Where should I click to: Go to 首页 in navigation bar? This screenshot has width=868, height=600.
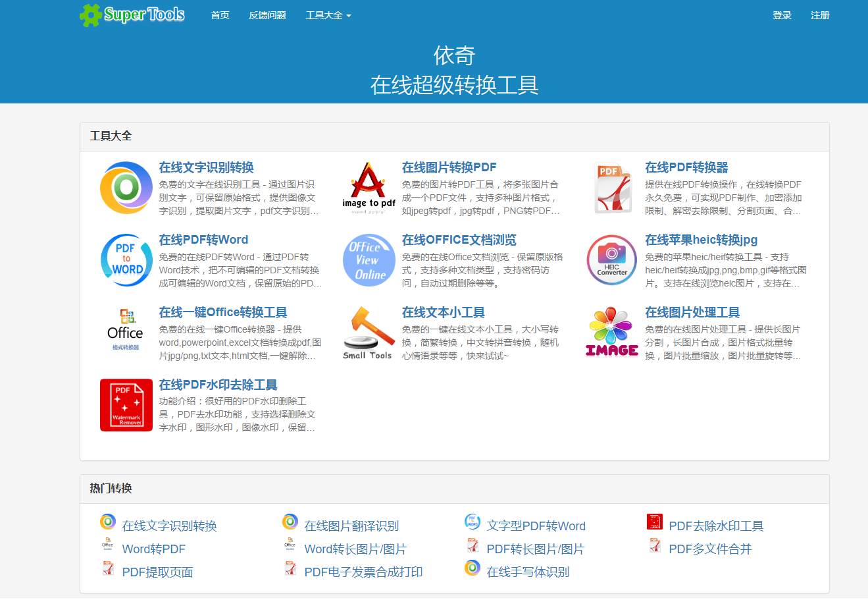(x=220, y=15)
